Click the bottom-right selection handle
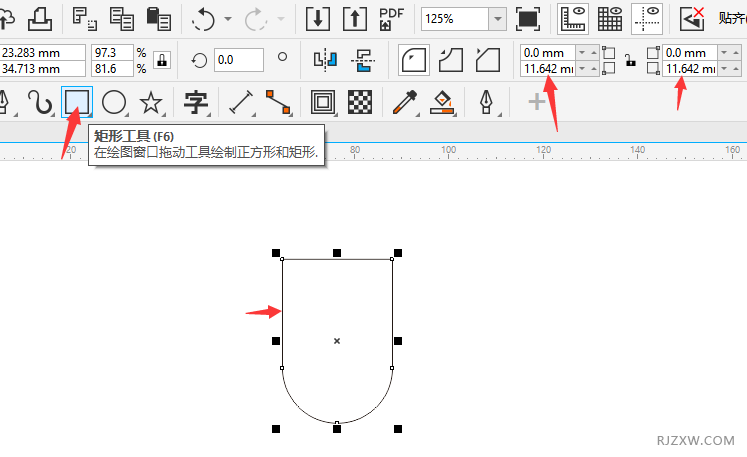Screen dimensions: 747x457 (x=398, y=429)
